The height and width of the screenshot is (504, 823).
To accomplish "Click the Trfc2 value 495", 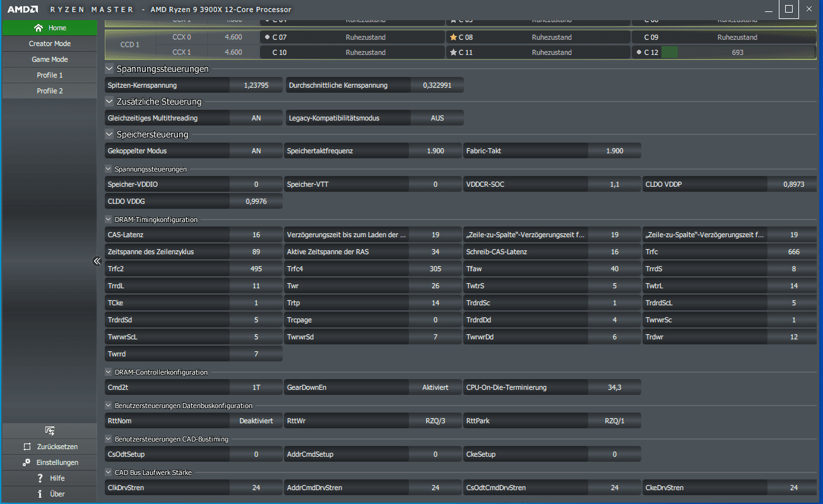I will tap(256, 269).
